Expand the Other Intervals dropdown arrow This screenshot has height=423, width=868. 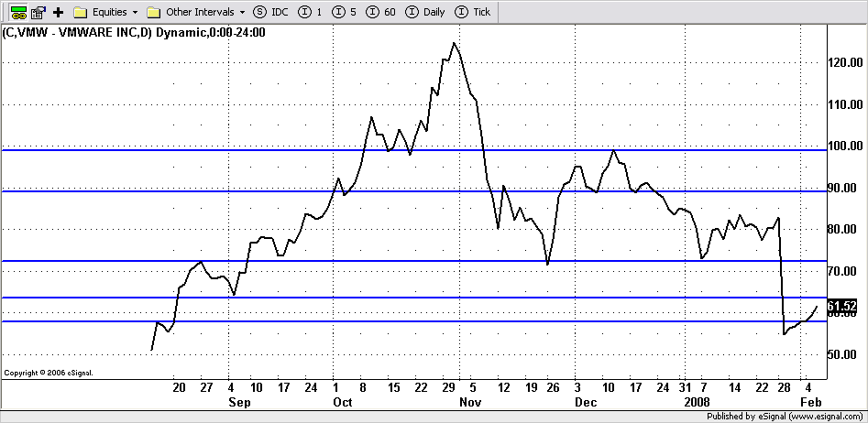tap(243, 12)
